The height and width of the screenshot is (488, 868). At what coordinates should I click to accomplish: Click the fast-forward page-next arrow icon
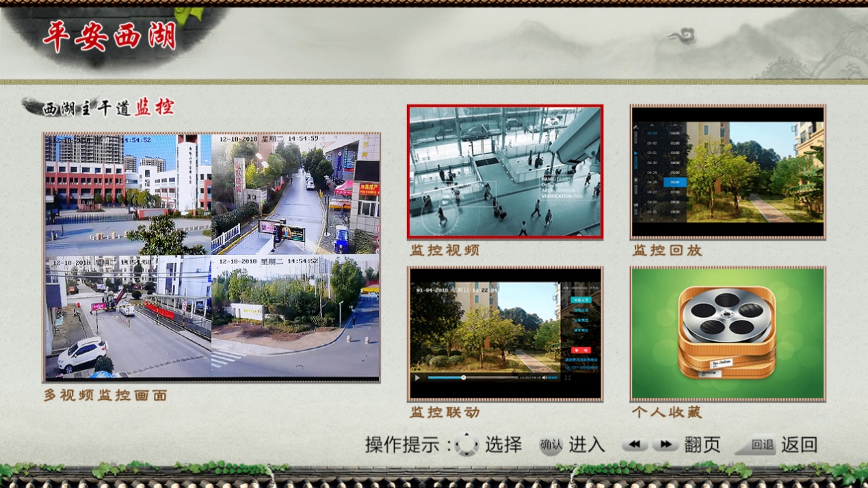[665, 445]
